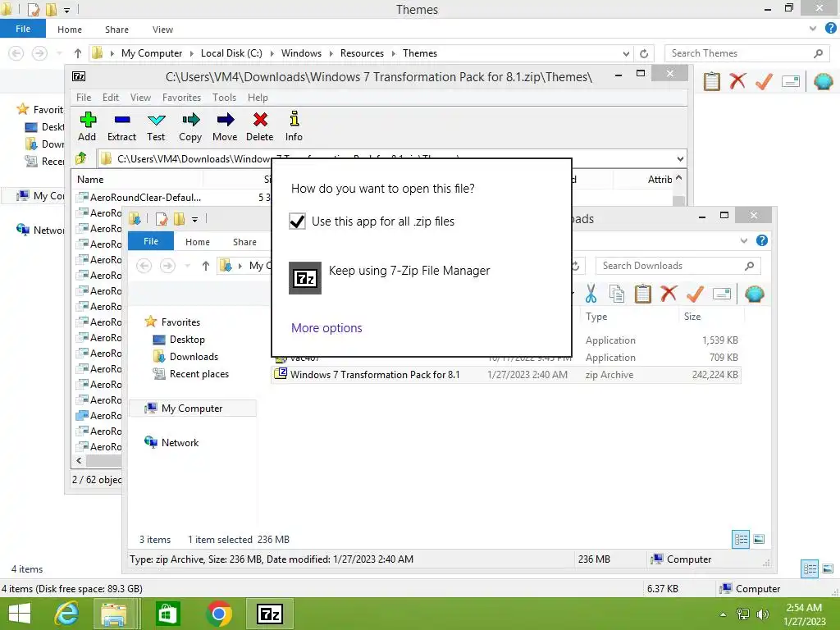Click the Paste clipboard icon in Downloads window
This screenshot has height=630, width=840.
click(x=643, y=294)
